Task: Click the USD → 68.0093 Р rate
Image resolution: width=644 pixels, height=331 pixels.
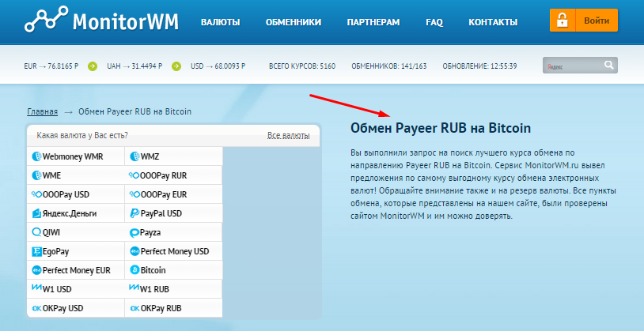Action: pos(218,66)
